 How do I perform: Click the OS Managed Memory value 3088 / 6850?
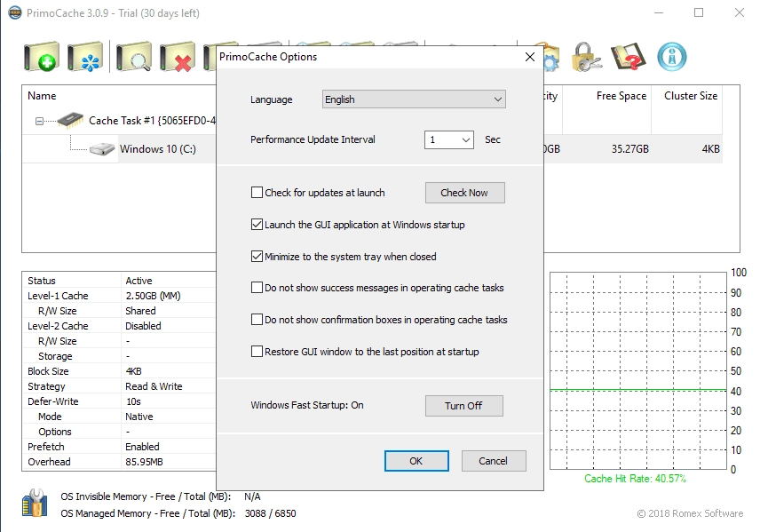tap(270, 513)
